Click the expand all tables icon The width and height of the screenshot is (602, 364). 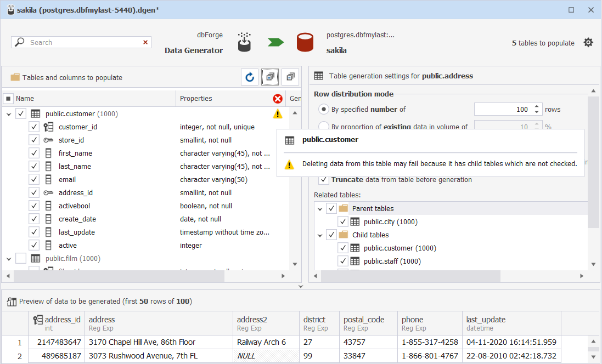[271, 77]
